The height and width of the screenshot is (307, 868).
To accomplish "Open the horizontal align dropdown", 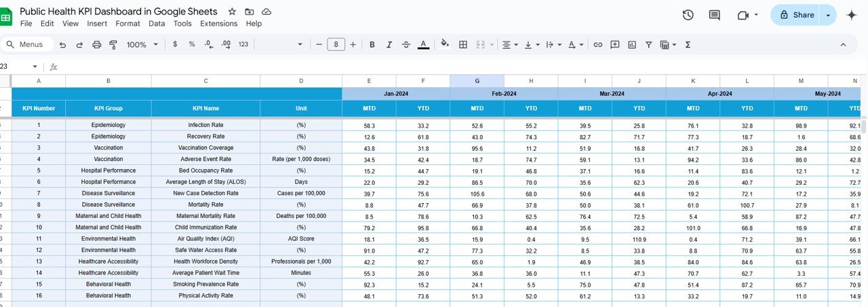I will (509, 44).
